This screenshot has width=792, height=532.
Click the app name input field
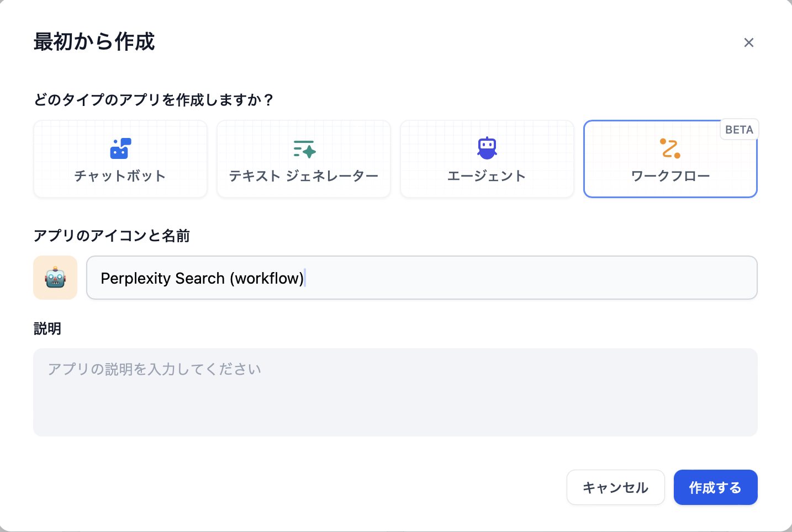422,278
